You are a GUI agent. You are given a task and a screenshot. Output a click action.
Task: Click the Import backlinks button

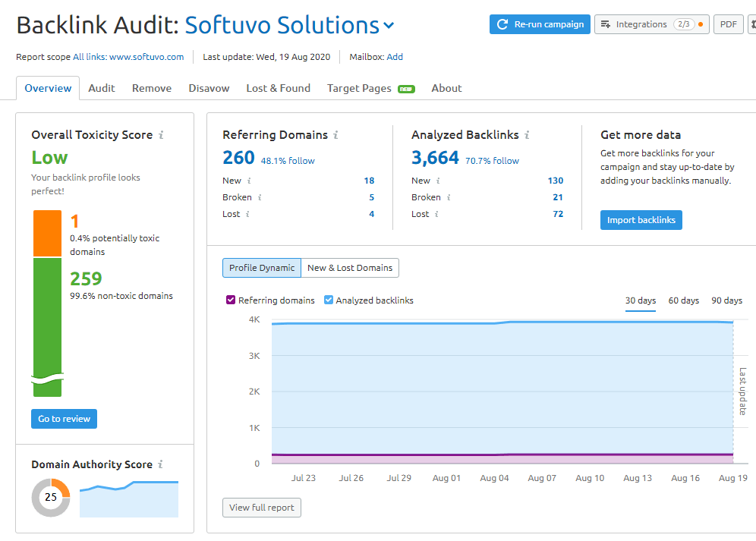[x=641, y=220]
